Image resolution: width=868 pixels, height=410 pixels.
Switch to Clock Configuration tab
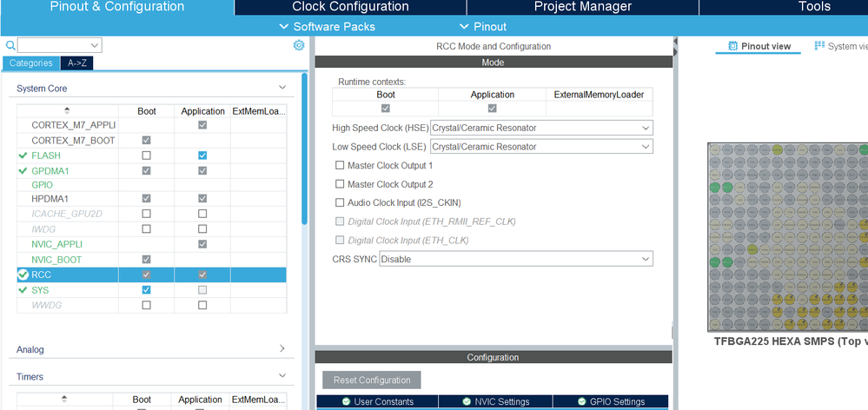coord(350,7)
